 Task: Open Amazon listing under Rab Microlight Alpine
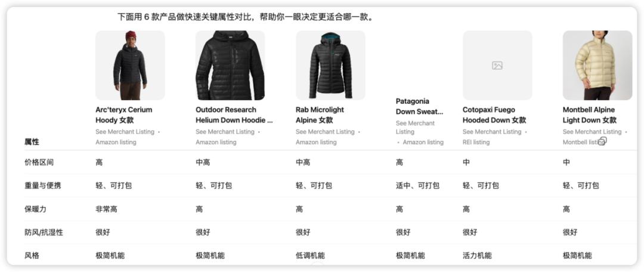[316, 142]
